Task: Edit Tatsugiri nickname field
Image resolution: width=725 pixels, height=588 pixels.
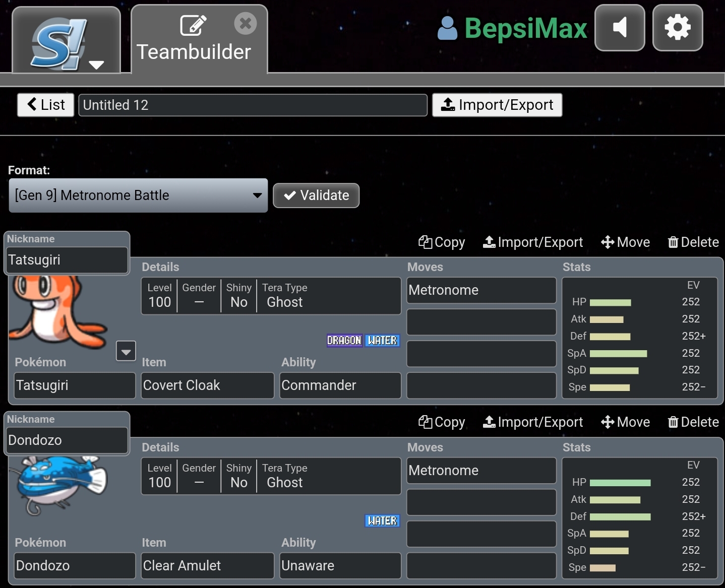Action: coord(67,260)
